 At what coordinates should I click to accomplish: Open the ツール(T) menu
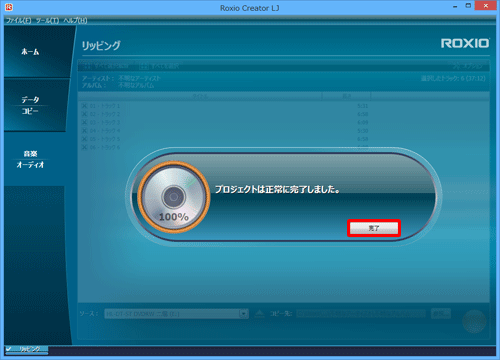pyautogui.click(x=47, y=21)
